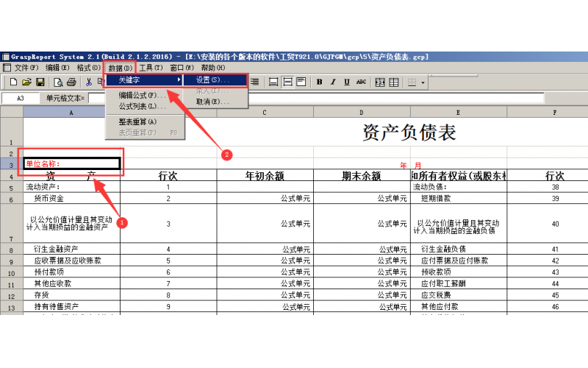Click the ABC strikethrough icon
Screen dimensions: 588x368
361,82
